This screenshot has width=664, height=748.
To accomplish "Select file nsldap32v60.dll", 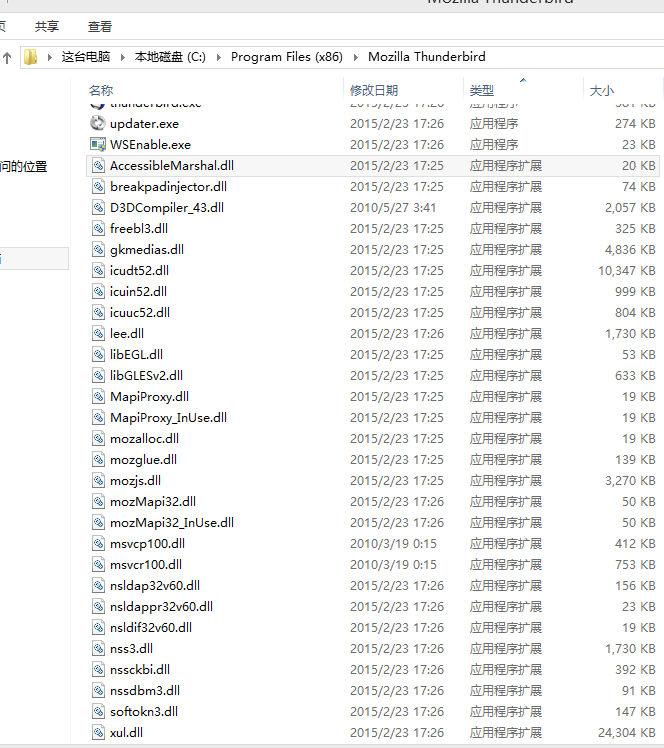I will (x=155, y=585).
